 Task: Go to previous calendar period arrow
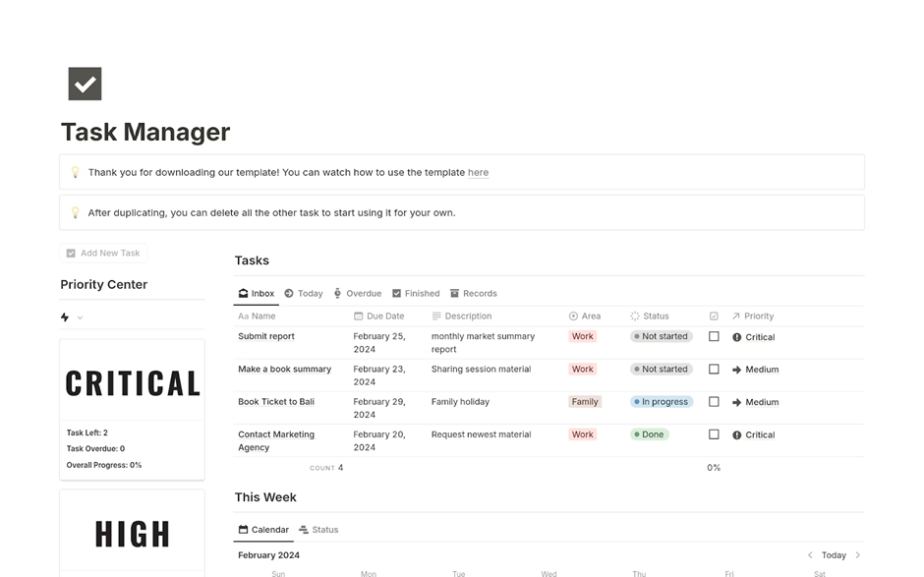point(810,555)
